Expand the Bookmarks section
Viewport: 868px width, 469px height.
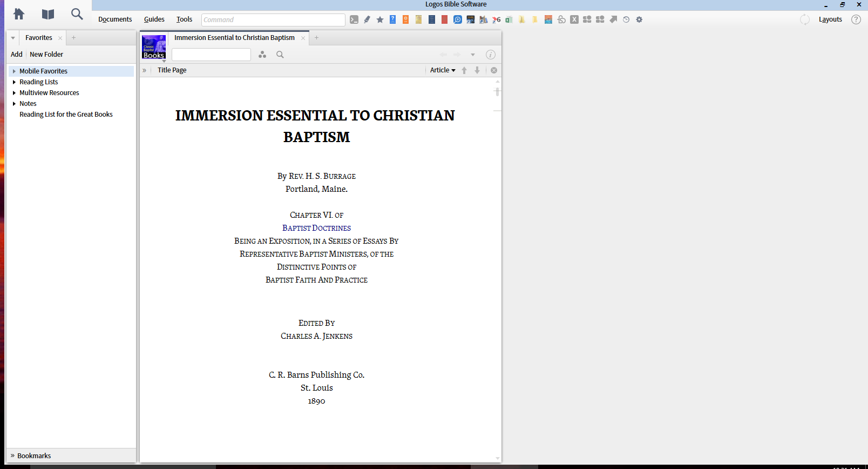(31, 456)
